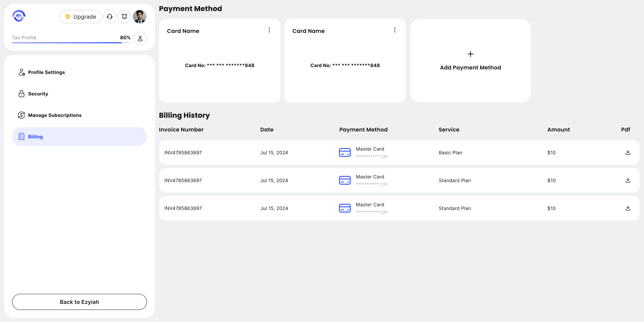
Task: Open support via headset icon
Action: 109,17
